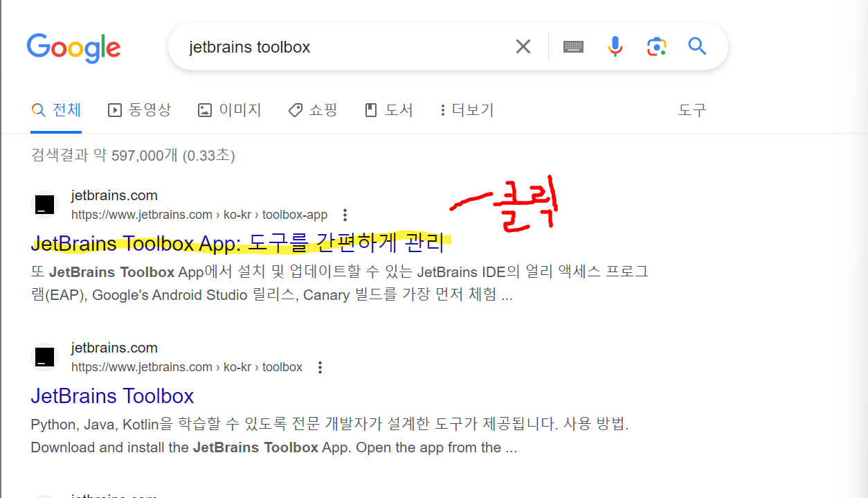Viewport: 868px width, 498px height.
Task: Switch to the 이미지 search tab
Action: [x=229, y=109]
